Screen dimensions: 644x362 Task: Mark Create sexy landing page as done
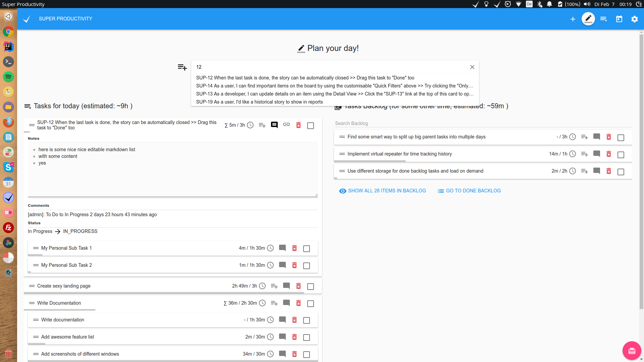click(x=311, y=287)
